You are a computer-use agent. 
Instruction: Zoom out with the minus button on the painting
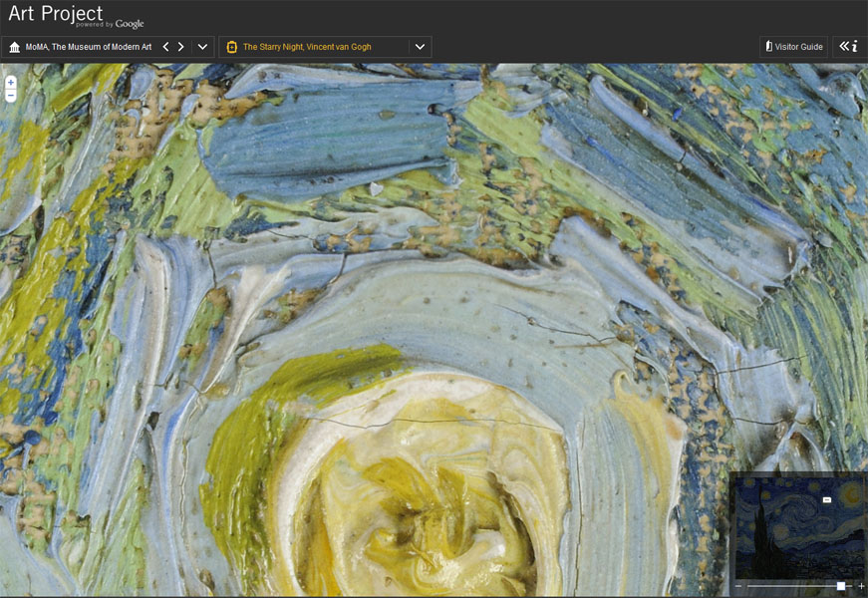[x=11, y=96]
